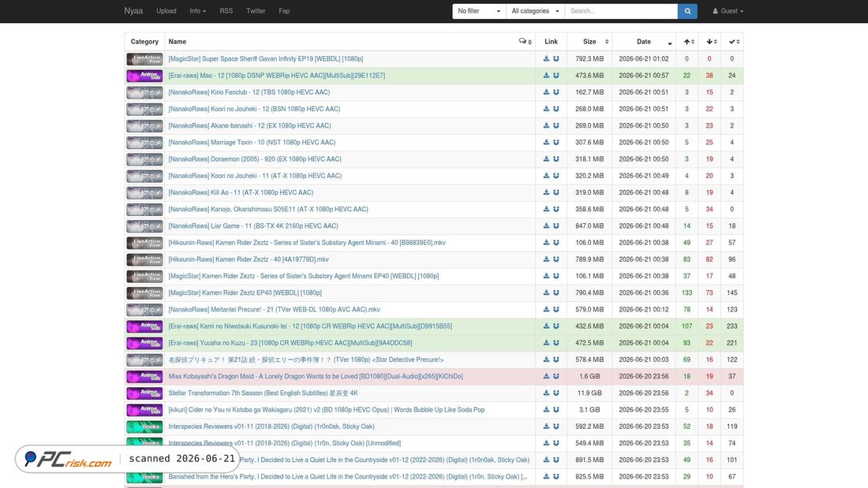Image resolution: width=868 pixels, height=488 pixels.
Task: Download torrent for kikuri Cider no You ni Kotoba
Action: [546, 409]
